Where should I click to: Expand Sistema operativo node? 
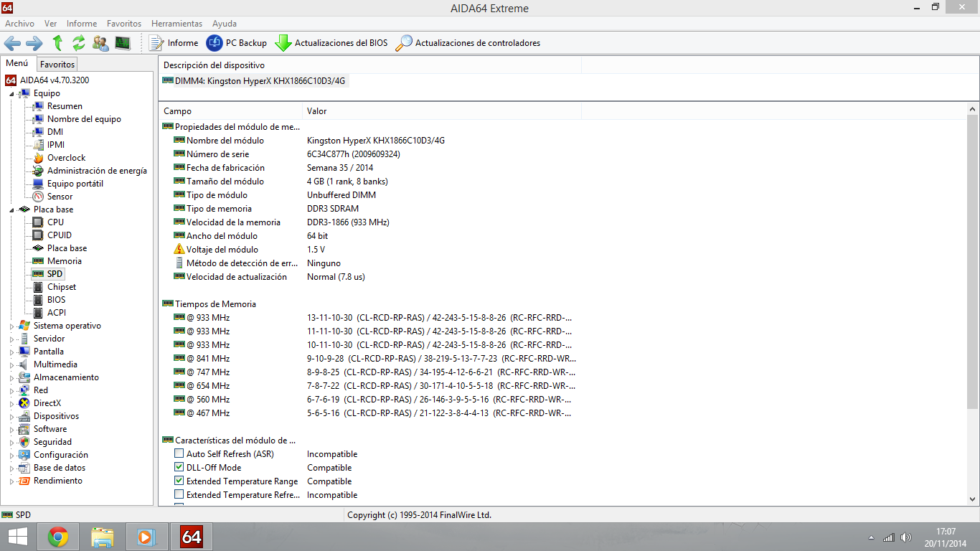(x=12, y=326)
